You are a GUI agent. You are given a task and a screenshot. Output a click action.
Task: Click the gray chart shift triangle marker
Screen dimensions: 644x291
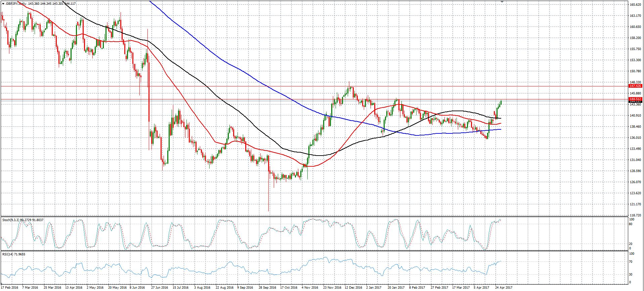[x=502, y=2]
